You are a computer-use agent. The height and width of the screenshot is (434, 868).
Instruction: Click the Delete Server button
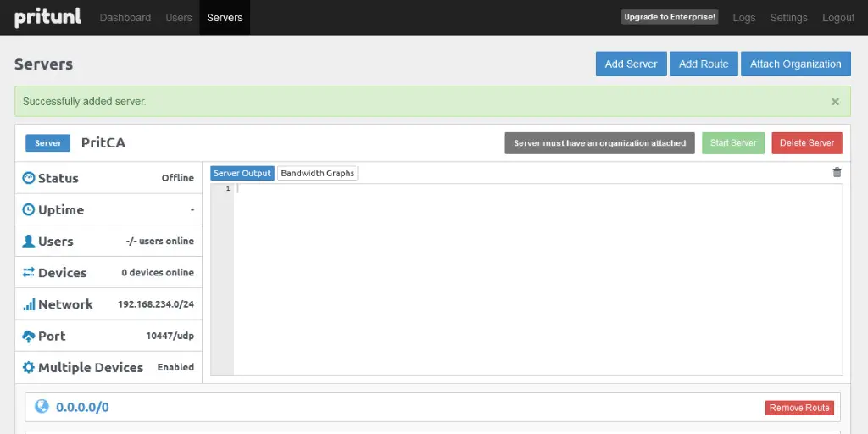click(807, 142)
